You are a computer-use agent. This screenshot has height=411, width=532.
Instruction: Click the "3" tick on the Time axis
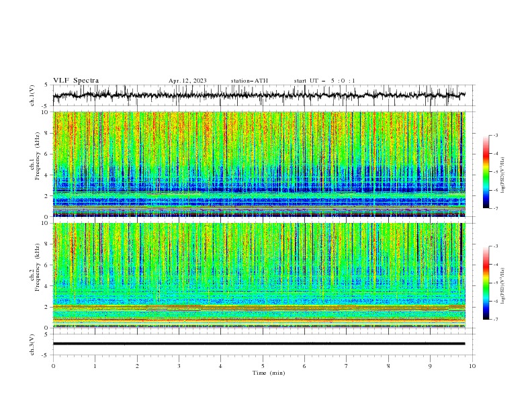[179, 366]
